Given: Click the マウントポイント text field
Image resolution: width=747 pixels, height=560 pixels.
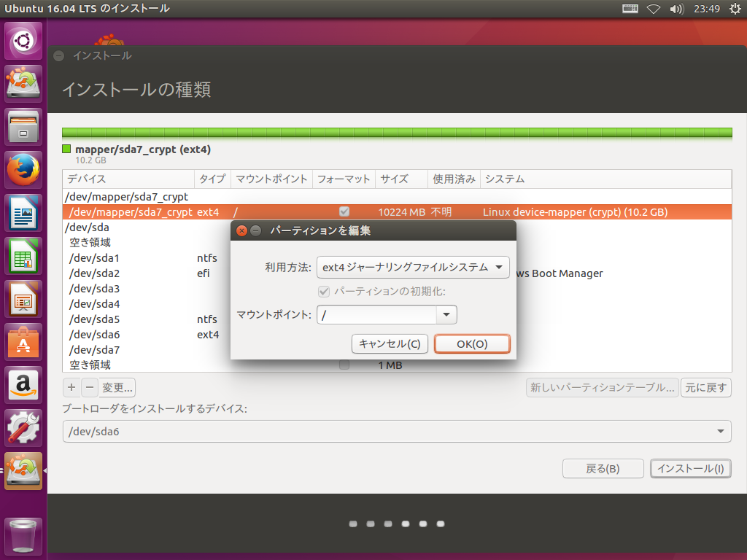Looking at the screenshot, I should coord(376,314).
